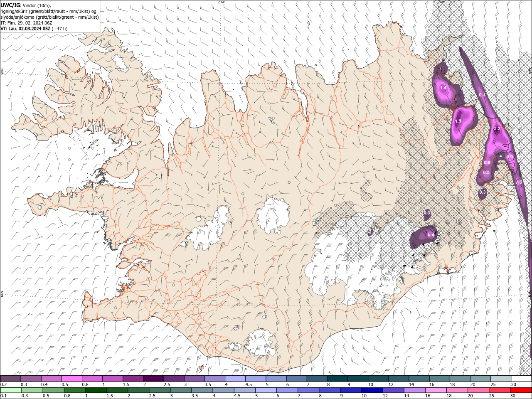Click the grey-green 3 swatch in lower legend row
This screenshot has width=532, height=399.
tap(181, 390)
